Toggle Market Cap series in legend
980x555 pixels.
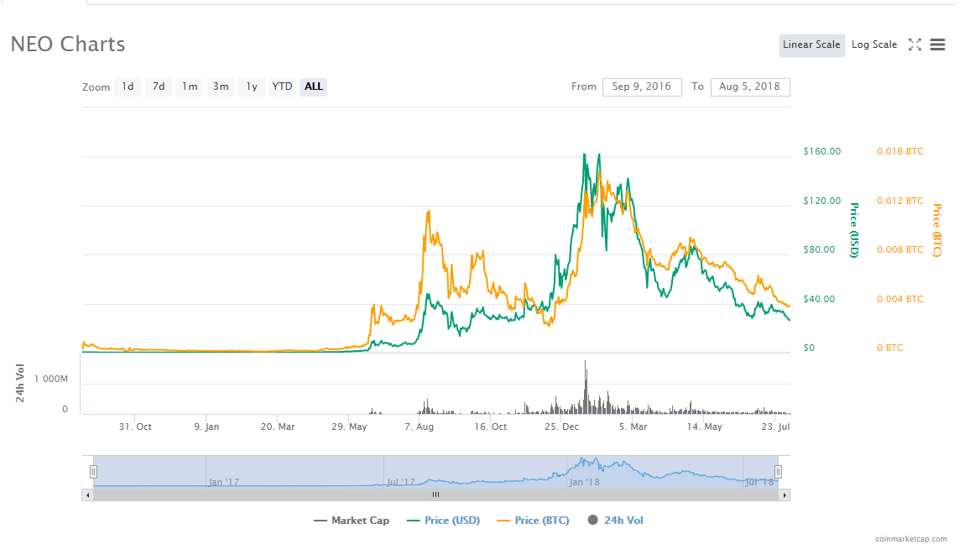click(x=352, y=521)
